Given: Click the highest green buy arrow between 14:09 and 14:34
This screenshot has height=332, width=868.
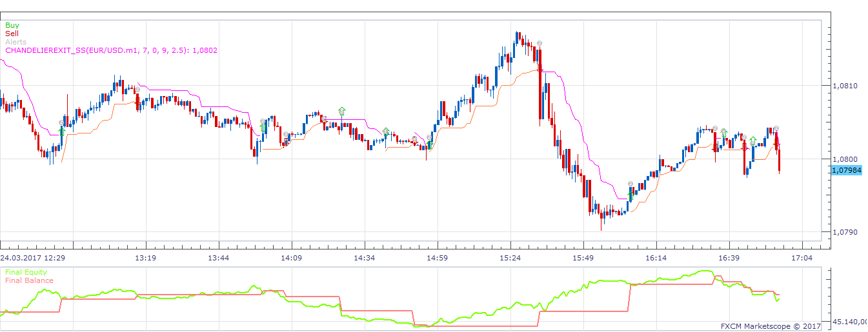Looking at the screenshot, I should pyautogui.click(x=341, y=111).
